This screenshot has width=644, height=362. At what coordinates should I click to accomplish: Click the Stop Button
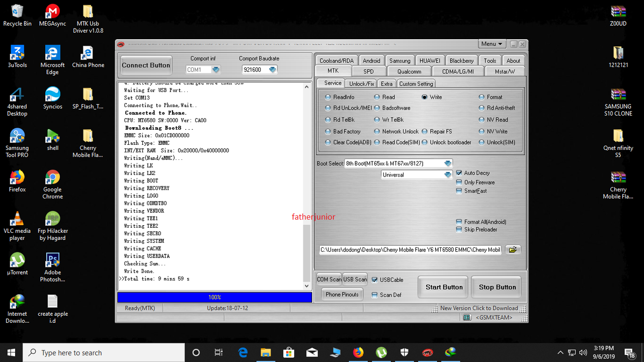click(497, 287)
